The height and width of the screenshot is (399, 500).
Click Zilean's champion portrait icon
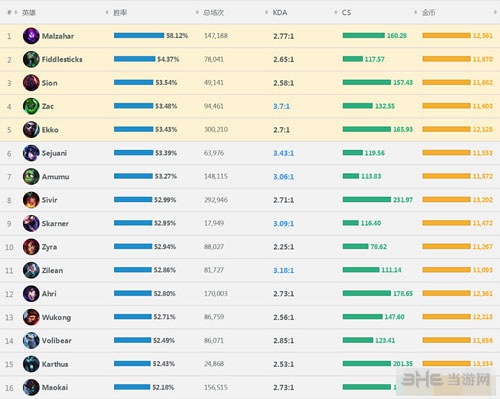tap(31, 270)
